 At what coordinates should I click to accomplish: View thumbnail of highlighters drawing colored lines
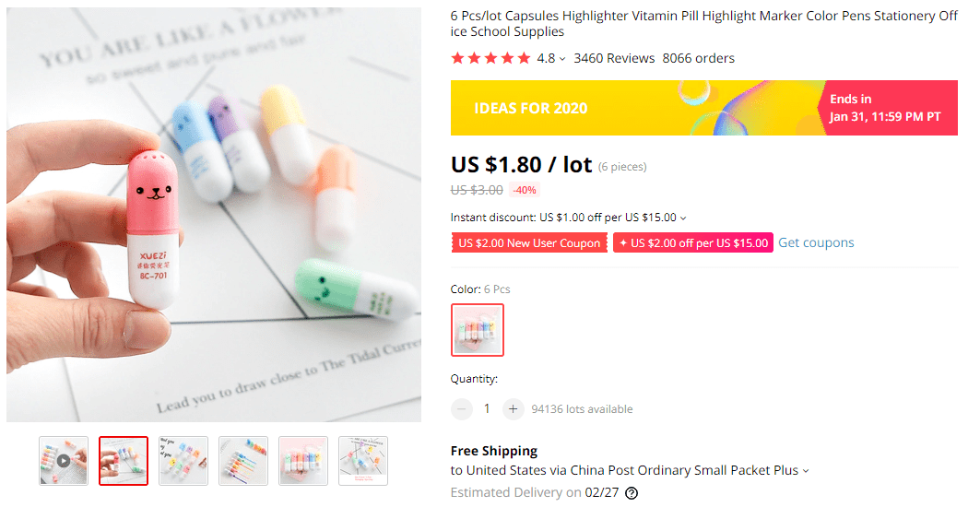(x=243, y=460)
